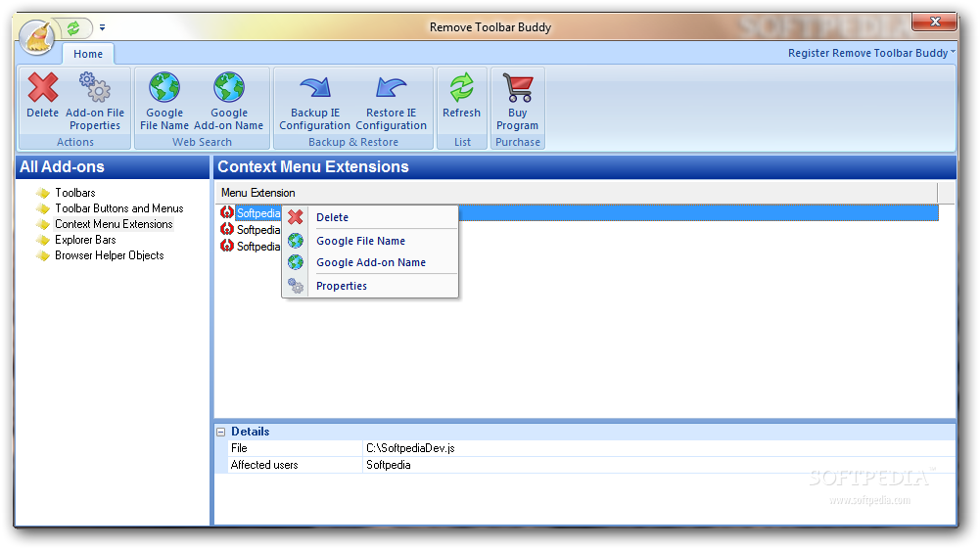Image resolution: width=980 pixels, height=549 pixels.
Task: Click the Affected users value Softpedia
Action: [x=388, y=465]
